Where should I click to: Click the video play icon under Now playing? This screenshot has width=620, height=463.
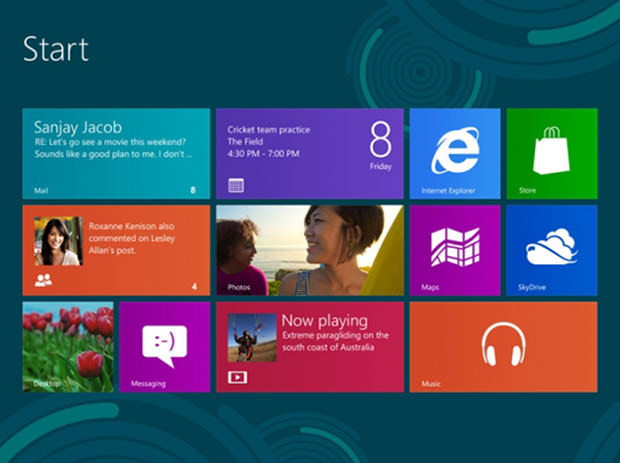coord(237,377)
